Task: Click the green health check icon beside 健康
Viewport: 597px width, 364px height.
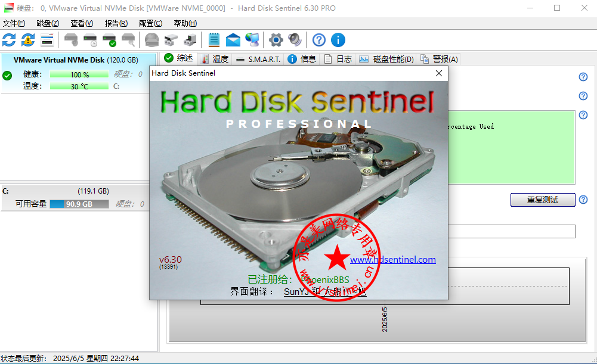Action: pos(7,75)
